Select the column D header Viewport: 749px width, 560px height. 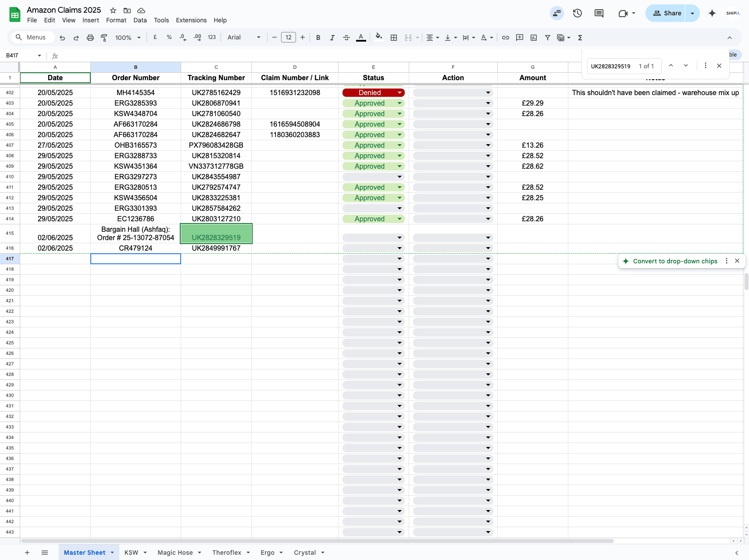click(295, 67)
